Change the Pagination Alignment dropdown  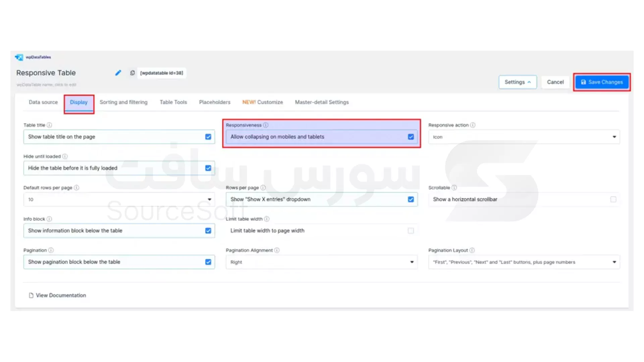412,262
